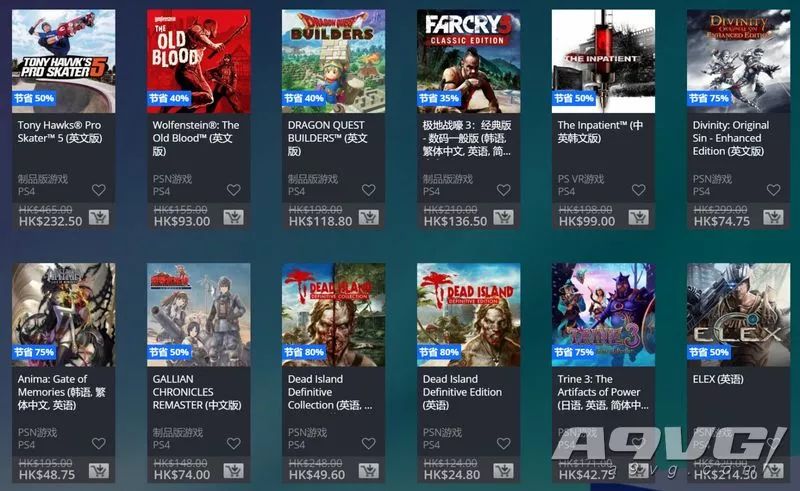Add Divinity: Original Sin to cart
Viewport: 800px width, 491px height.
(x=773, y=217)
